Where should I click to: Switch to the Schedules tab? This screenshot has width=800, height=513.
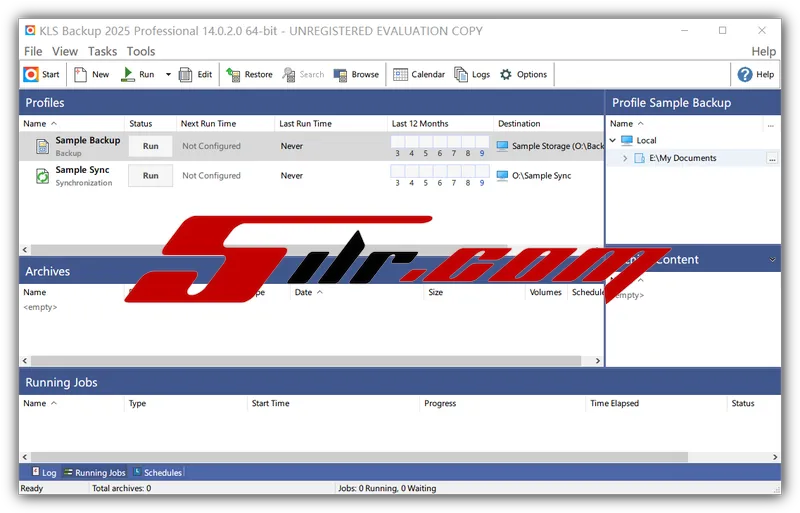(157, 473)
